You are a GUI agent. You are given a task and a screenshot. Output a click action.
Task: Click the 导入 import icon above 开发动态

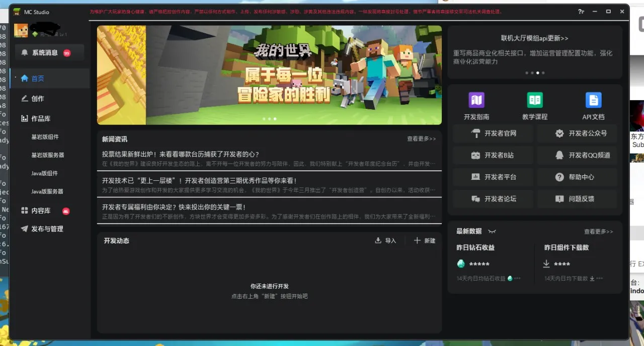point(378,240)
